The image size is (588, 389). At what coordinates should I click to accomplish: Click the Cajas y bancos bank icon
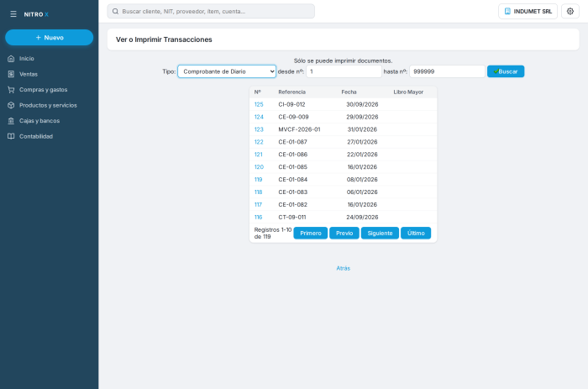[x=11, y=121]
